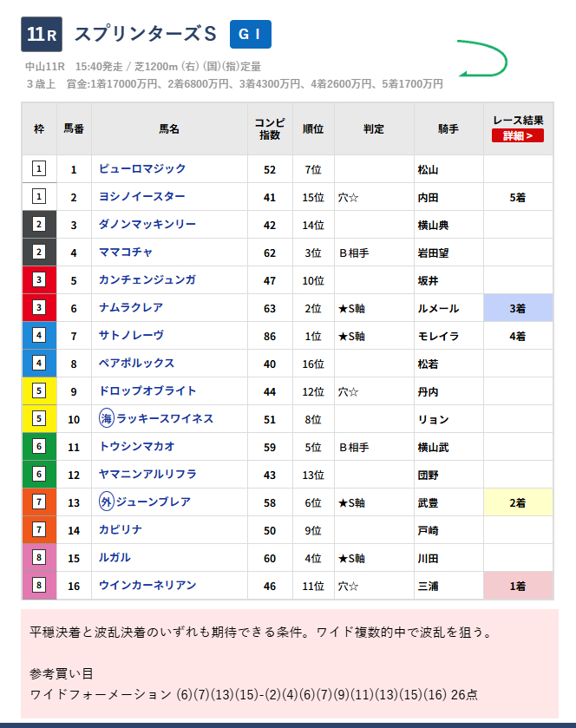Image resolution: width=576 pixels, height=728 pixels.
Task: Open horse link ピューロマジック
Action: (x=142, y=169)
